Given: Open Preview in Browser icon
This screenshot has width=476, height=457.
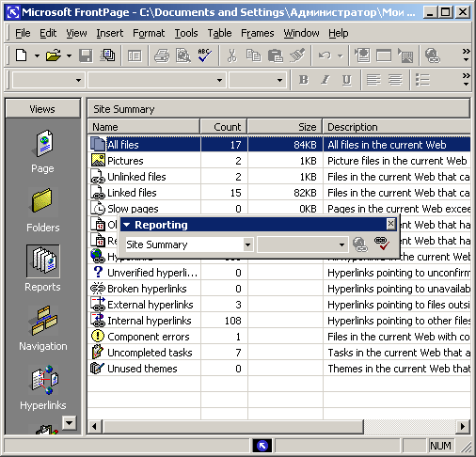Looking at the screenshot, I should pos(183,55).
